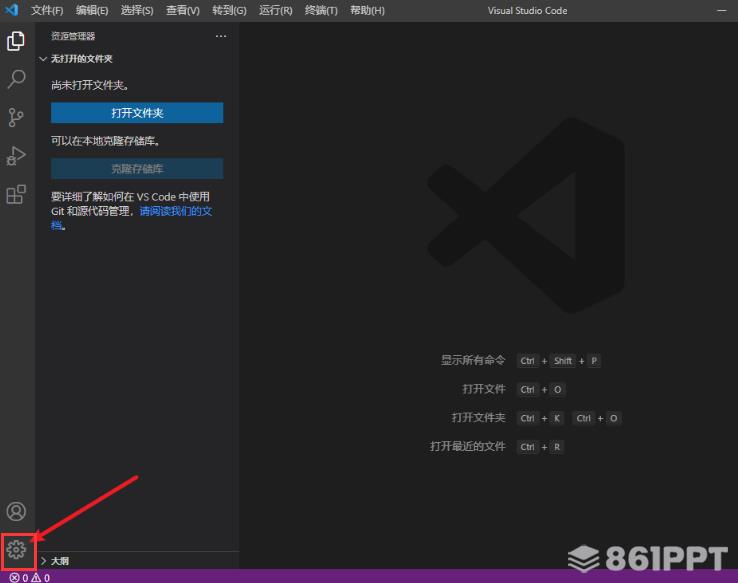Open the Source Control view icon
This screenshot has height=583, width=738.
[x=16, y=118]
